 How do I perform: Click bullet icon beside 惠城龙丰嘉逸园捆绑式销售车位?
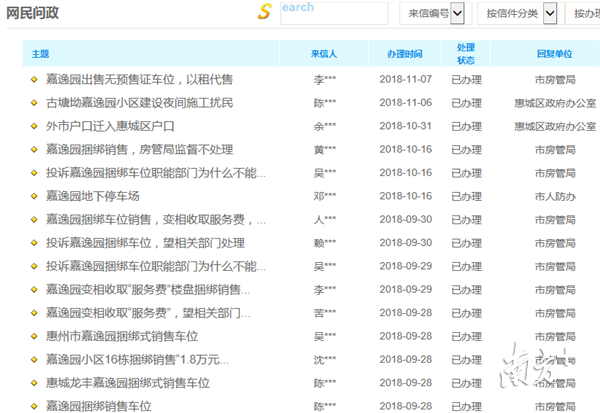pos(34,383)
